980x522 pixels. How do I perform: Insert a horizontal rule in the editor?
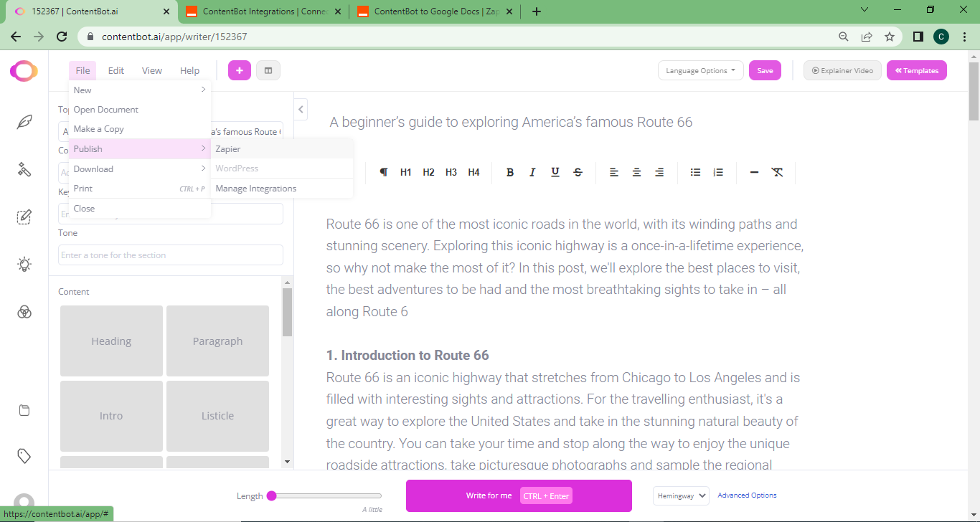pos(754,172)
